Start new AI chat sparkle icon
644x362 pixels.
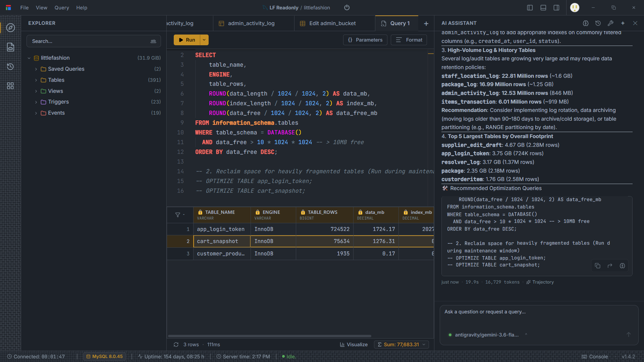(x=623, y=23)
